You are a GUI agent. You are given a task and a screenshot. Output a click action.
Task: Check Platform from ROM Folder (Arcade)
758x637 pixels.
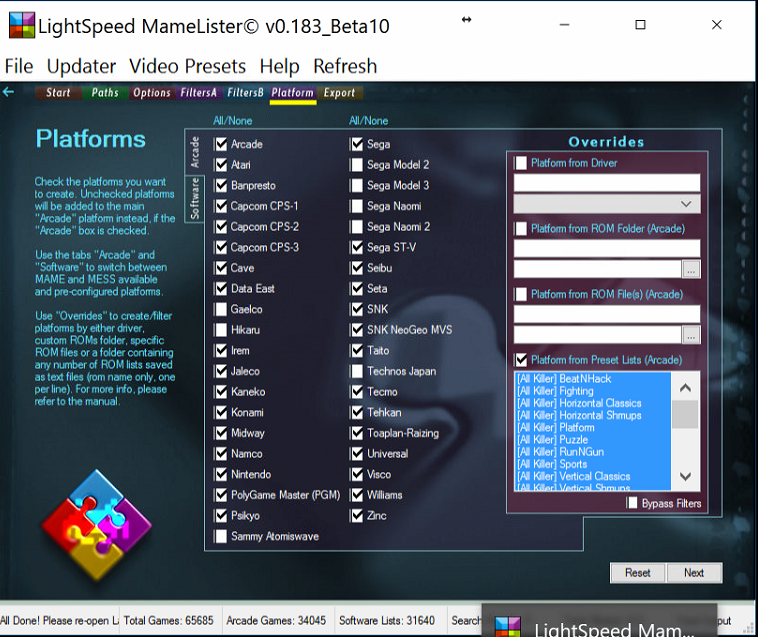[521, 229]
